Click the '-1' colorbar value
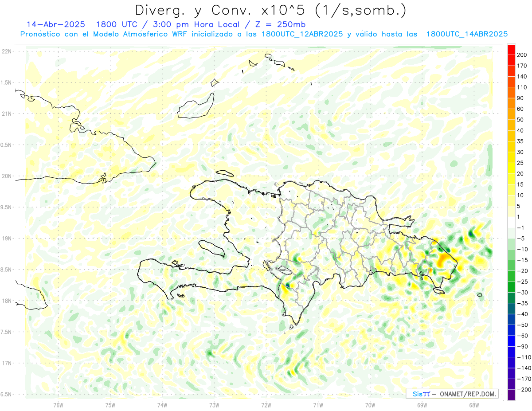 coord(521,228)
